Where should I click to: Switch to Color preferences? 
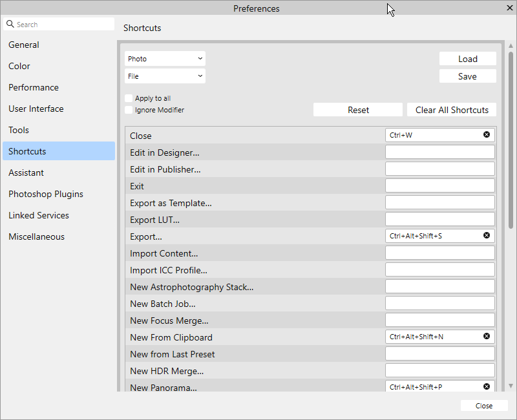pyautogui.click(x=19, y=66)
